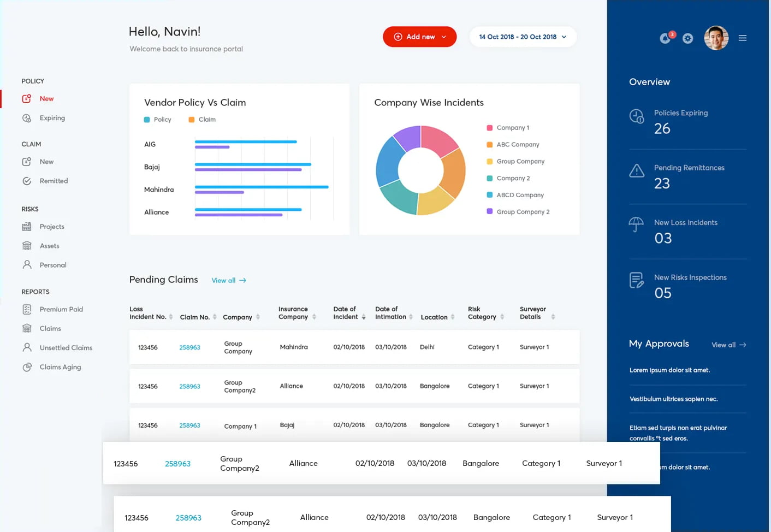Screen dimensions: 771x532
Task: Click the Policies Expiring icon in Overview
Action: (x=637, y=116)
